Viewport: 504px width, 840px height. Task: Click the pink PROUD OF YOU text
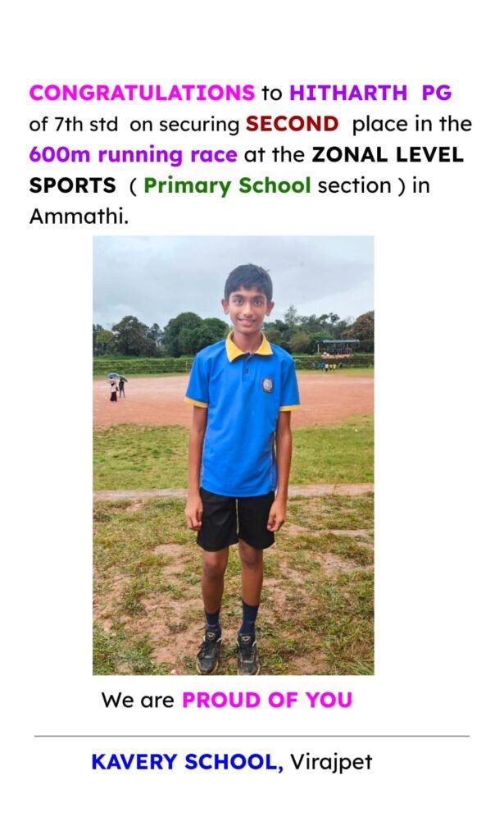267,701
